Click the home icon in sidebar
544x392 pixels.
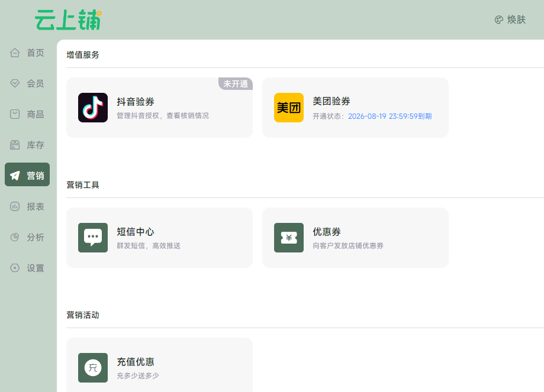pos(15,53)
